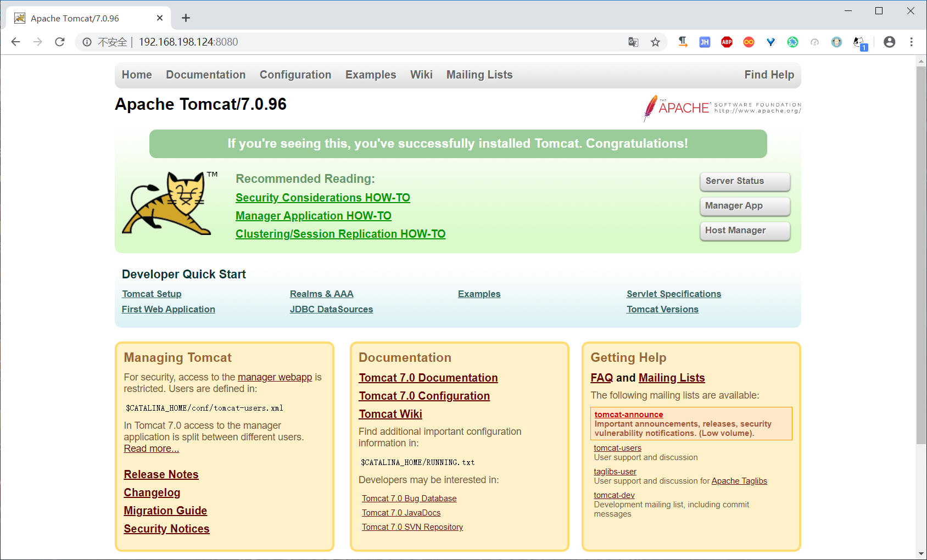Viewport: 927px width, 560px height.
Task: Open the First Web Application link
Action: tap(169, 309)
